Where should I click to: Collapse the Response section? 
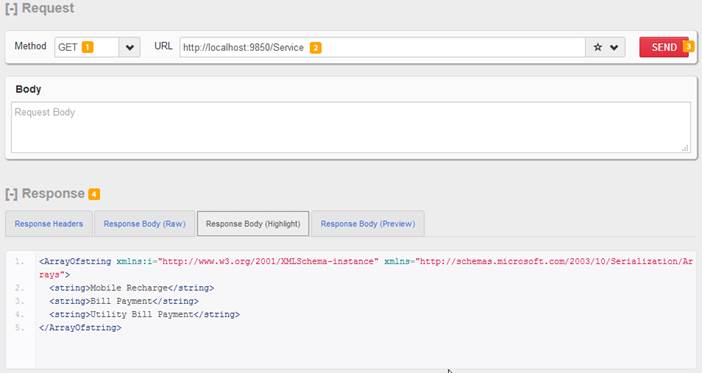click(x=11, y=194)
